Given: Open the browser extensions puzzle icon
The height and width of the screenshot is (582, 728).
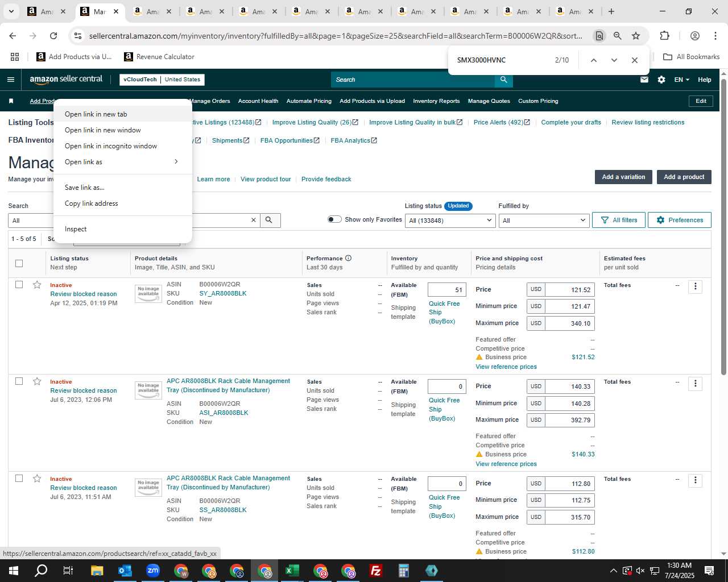Looking at the screenshot, I should coord(664,36).
